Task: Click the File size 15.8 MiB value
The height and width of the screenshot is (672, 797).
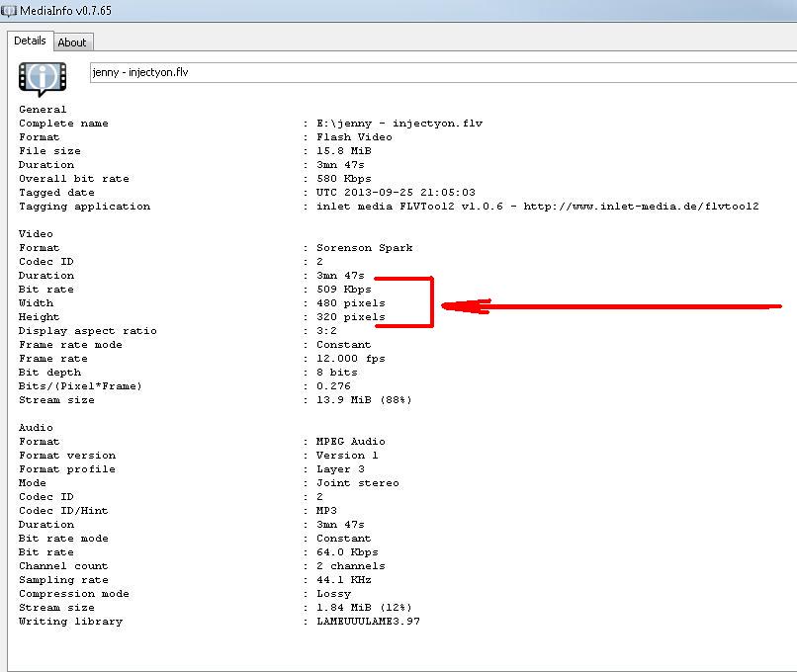Action: point(344,151)
